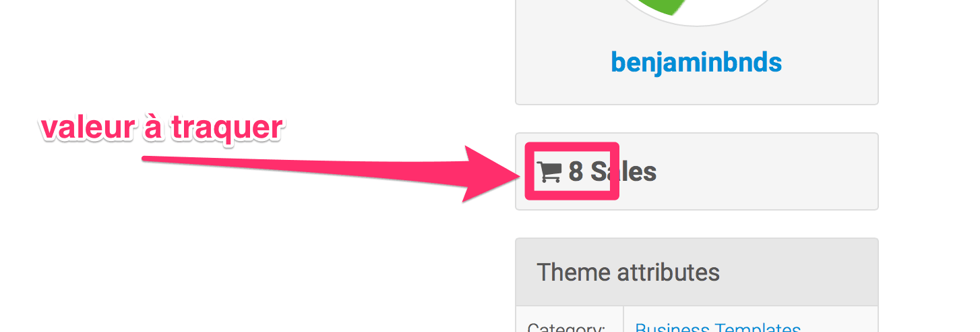Click the word Sales beside the cart

(623, 172)
